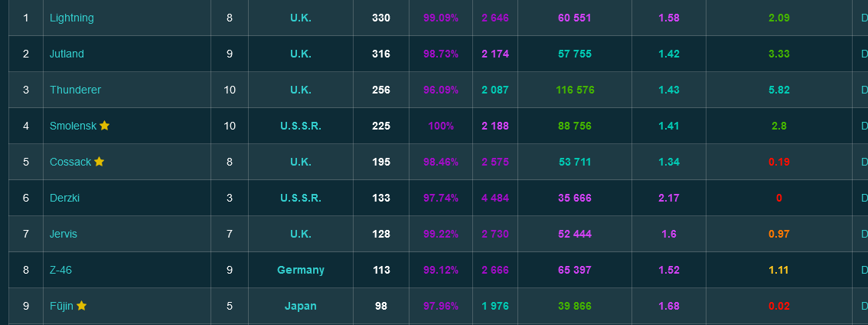This screenshot has width=868, height=325.
Task: Click the gold star beside Cossack
Action: 100,162
